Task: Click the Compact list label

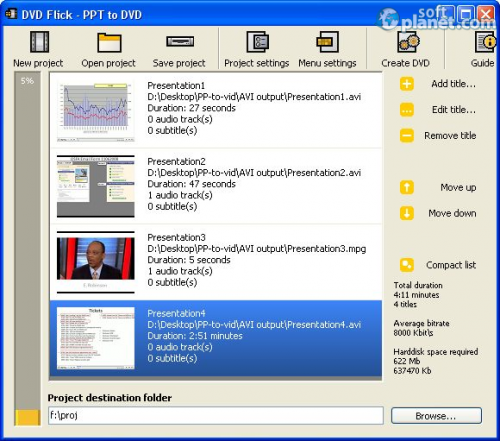Action: pos(451,265)
